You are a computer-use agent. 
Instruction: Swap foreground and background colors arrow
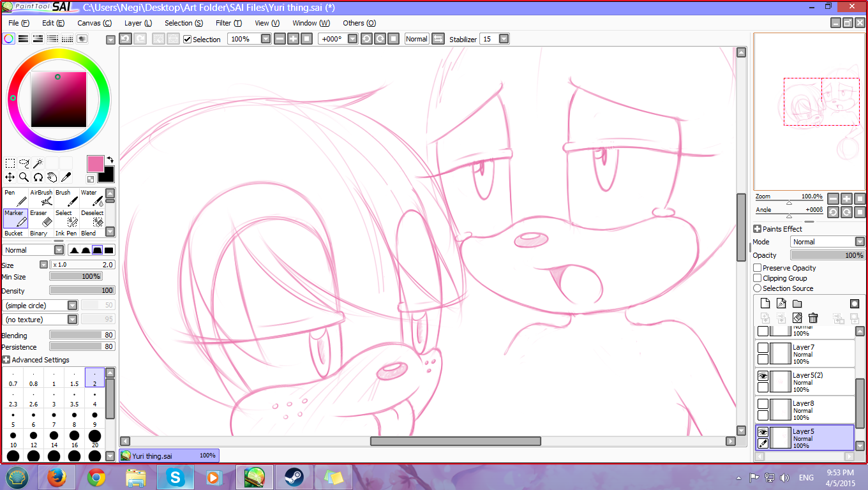(x=109, y=160)
